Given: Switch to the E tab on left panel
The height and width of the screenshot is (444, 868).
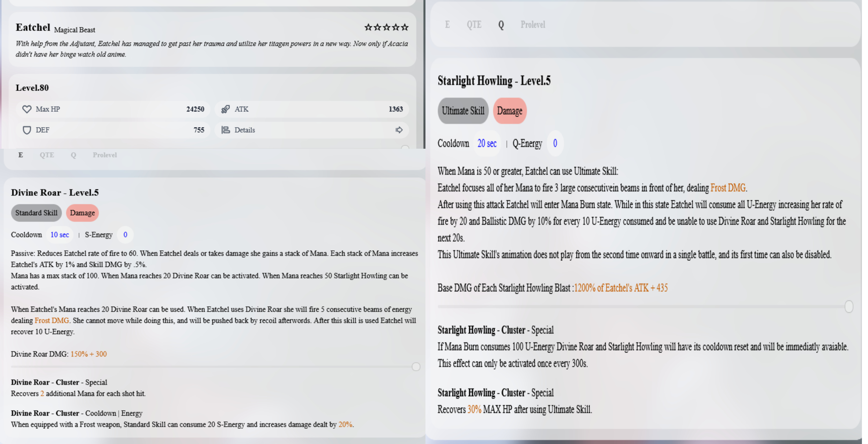Looking at the screenshot, I should 21,155.
